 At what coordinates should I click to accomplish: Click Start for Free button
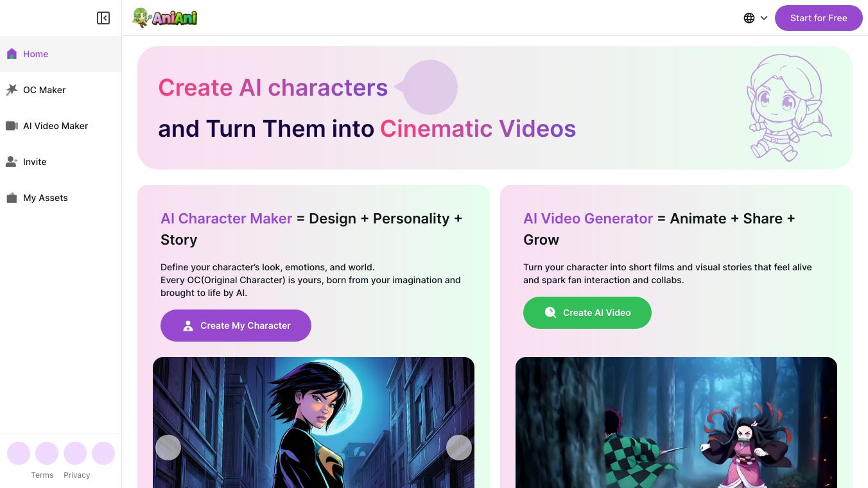[x=819, y=18]
